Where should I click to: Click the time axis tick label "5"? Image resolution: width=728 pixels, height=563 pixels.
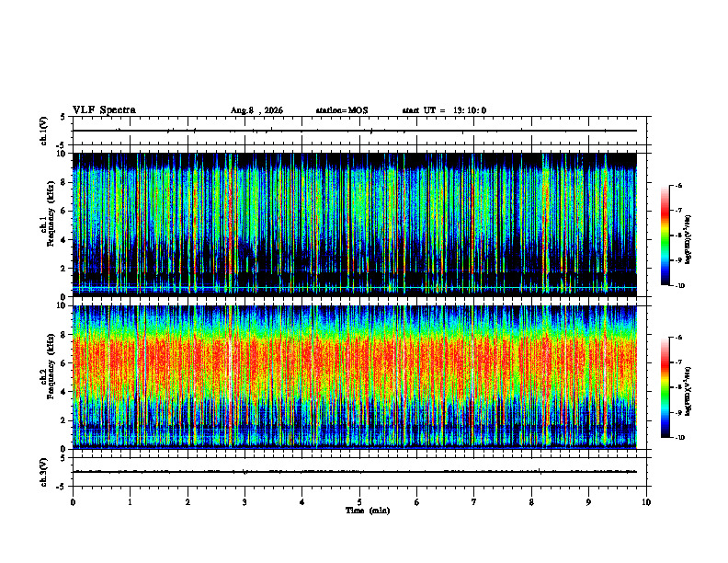(x=359, y=502)
